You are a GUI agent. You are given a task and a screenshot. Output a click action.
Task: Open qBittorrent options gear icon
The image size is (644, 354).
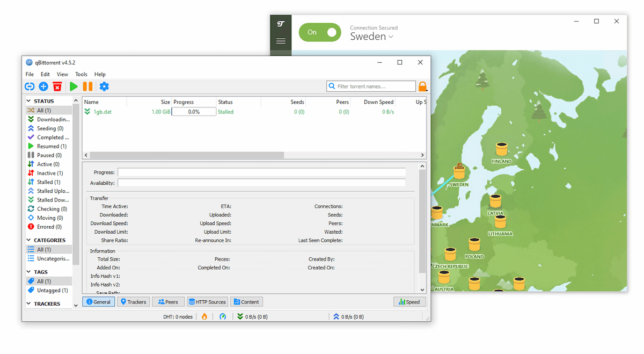104,86
